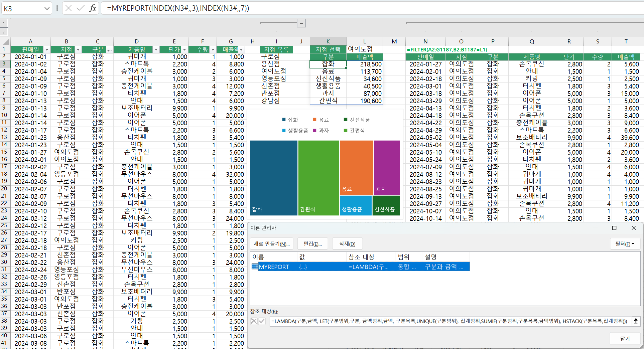The width and height of the screenshot is (644, 349).
Task: Click the 닫기 button
Action: coord(625,339)
